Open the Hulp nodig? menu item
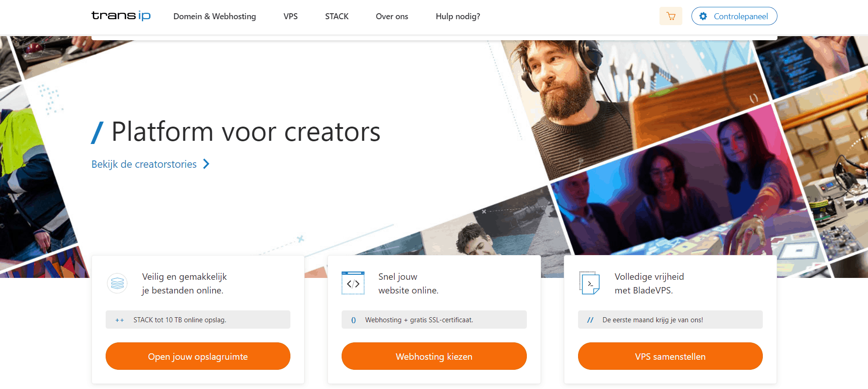 coord(458,16)
